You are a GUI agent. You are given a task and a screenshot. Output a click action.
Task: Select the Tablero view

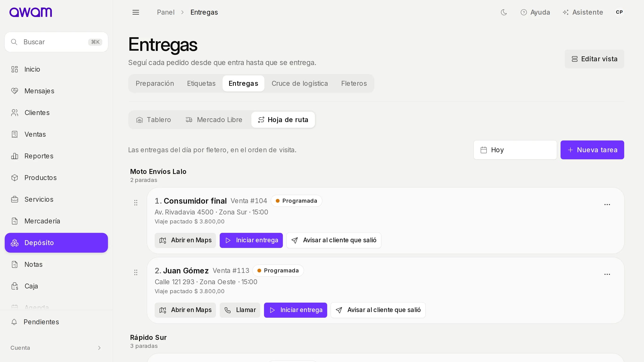click(153, 120)
